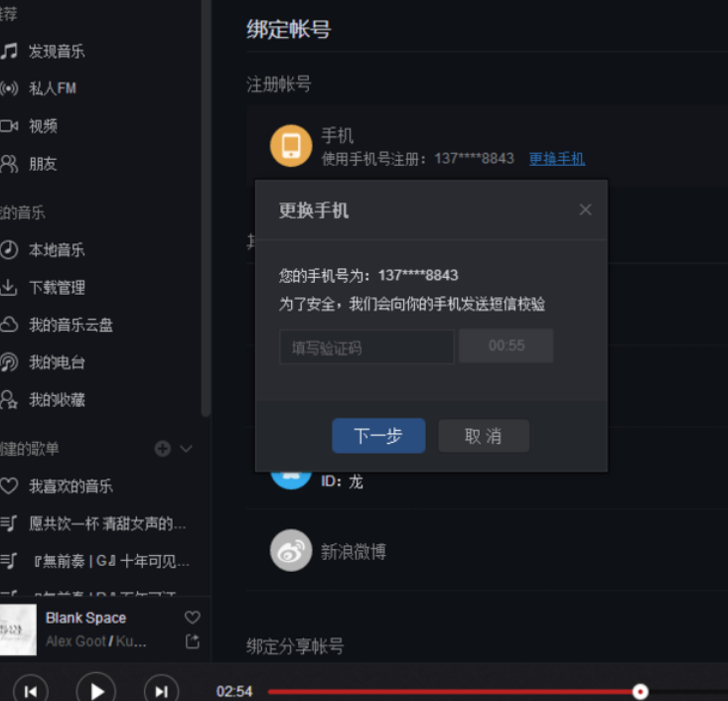Image resolution: width=728 pixels, height=701 pixels.
Task: Click the 更换手机 link
Action: click(557, 159)
